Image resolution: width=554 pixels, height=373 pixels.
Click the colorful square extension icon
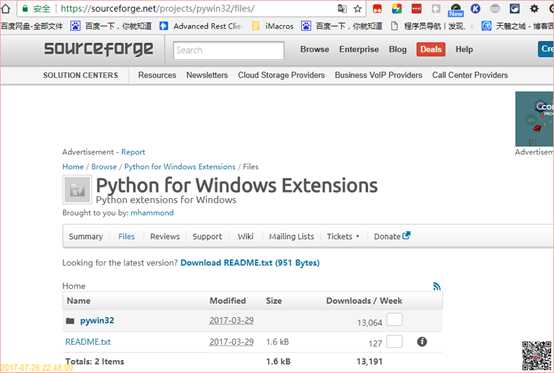397,8
